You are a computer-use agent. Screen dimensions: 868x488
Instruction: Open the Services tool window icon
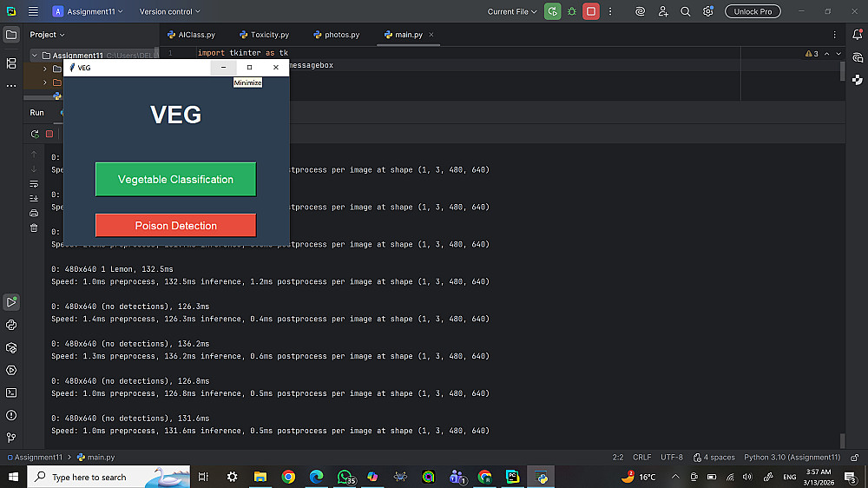click(x=11, y=370)
